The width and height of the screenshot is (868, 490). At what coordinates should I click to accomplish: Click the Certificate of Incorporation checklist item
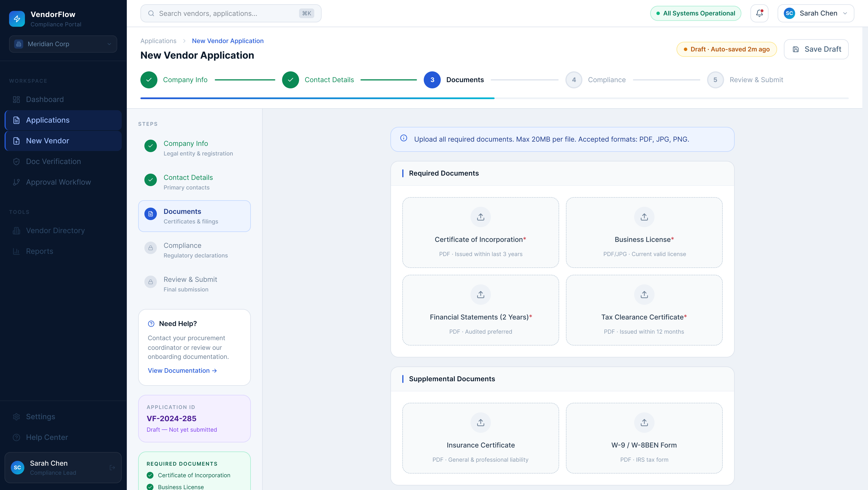click(189, 475)
